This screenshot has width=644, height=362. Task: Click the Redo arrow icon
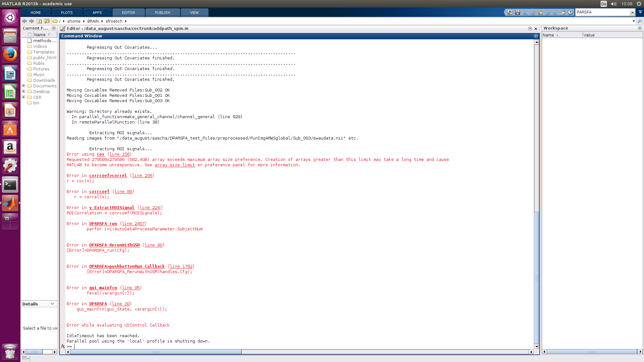click(x=555, y=12)
